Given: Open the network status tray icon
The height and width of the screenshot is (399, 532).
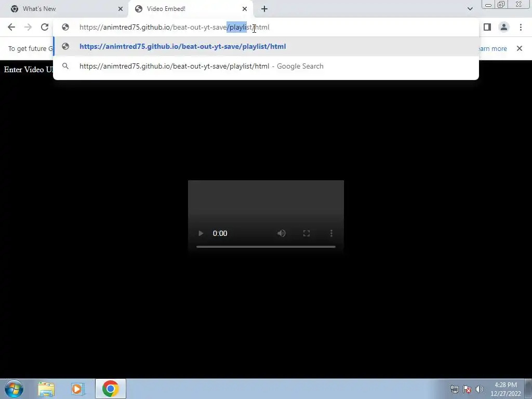Looking at the screenshot, I should (454, 389).
